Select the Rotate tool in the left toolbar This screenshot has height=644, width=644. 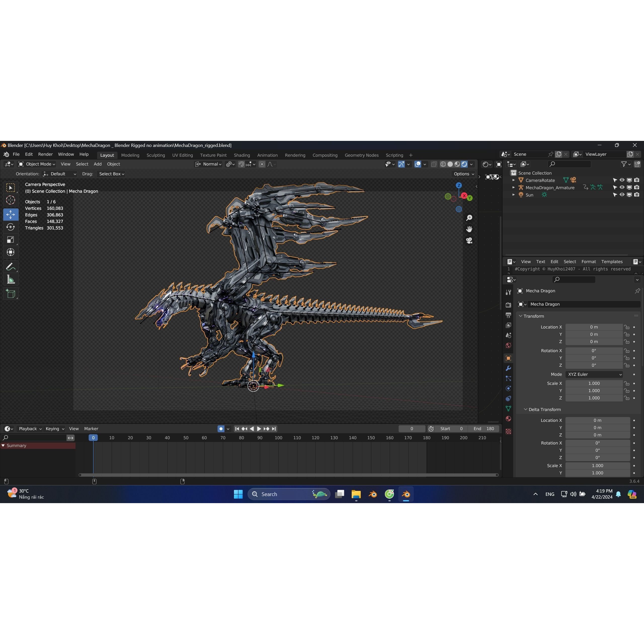pos(11,227)
